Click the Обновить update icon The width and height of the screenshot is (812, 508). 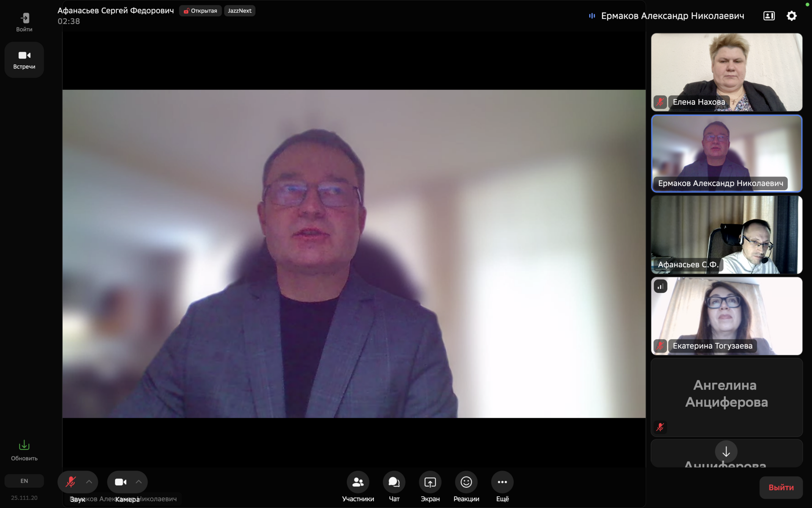point(24,446)
